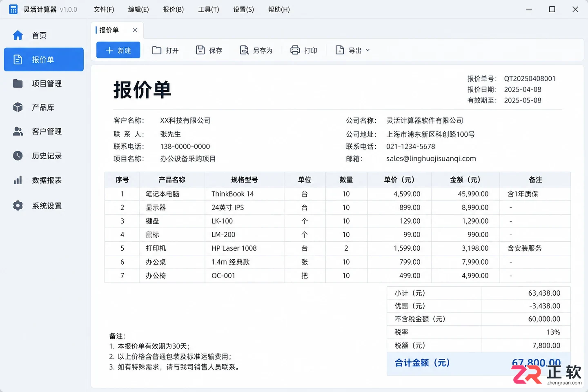Open the 设置(S) menu
The height and width of the screenshot is (392, 588).
243,9
